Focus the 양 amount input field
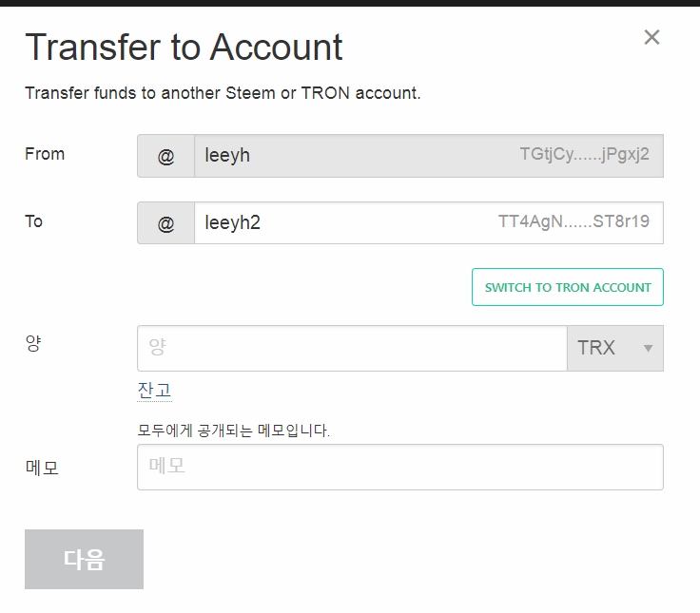The height and width of the screenshot is (613, 700). 352,349
